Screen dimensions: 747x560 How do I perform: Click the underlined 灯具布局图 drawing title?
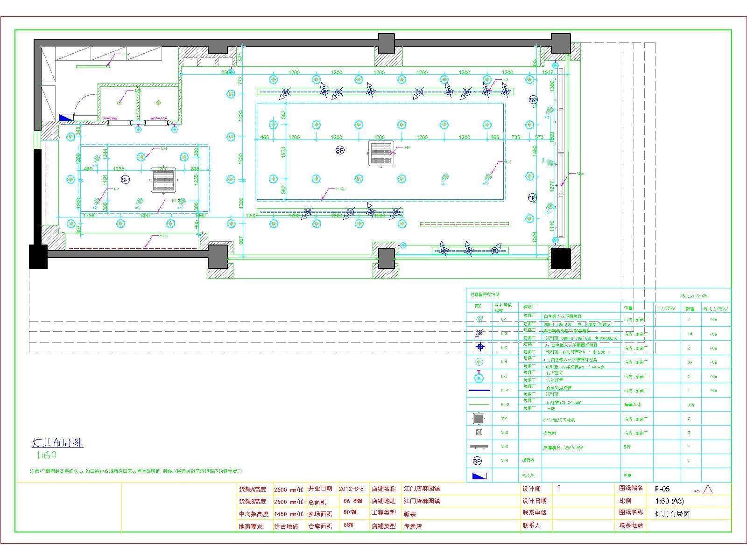pos(57,442)
